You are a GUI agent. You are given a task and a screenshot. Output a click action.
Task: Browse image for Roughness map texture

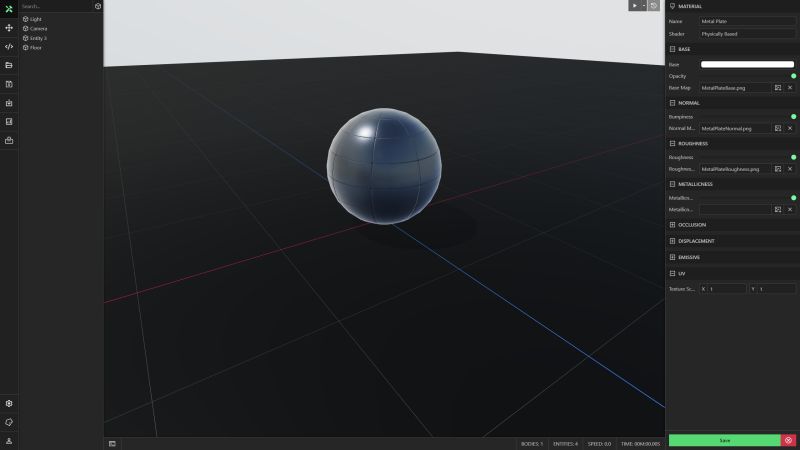coord(778,169)
